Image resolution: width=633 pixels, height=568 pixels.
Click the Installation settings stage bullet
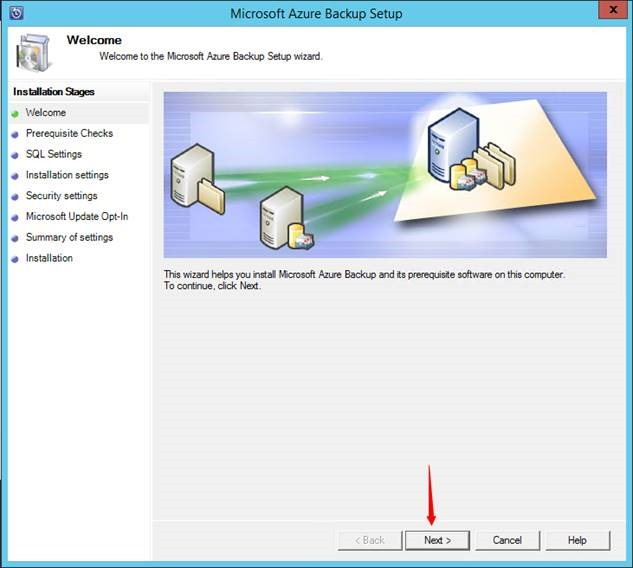[x=15, y=176]
